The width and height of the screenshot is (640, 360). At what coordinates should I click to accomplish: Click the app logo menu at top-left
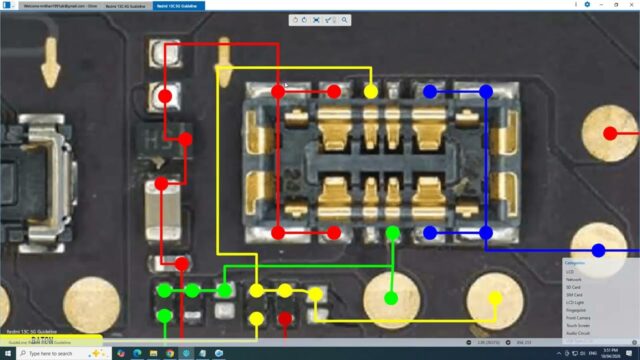click(7, 5)
